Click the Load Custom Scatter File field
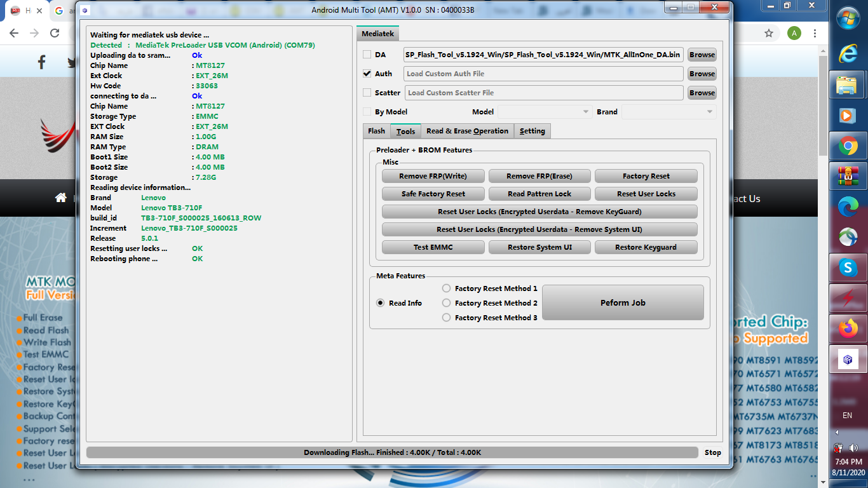 click(543, 93)
